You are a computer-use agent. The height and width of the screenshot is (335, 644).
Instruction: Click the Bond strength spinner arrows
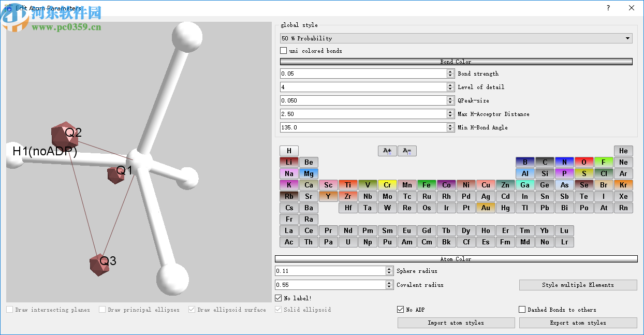(450, 74)
